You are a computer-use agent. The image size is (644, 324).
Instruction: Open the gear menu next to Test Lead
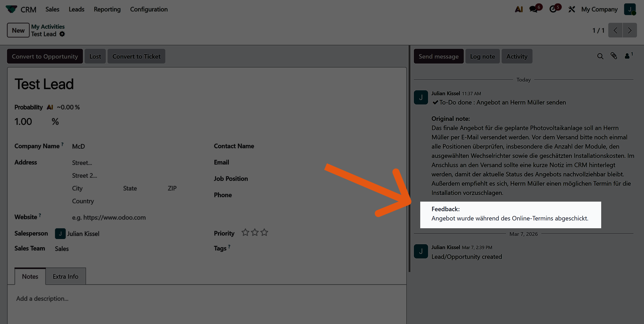(62, 34)
